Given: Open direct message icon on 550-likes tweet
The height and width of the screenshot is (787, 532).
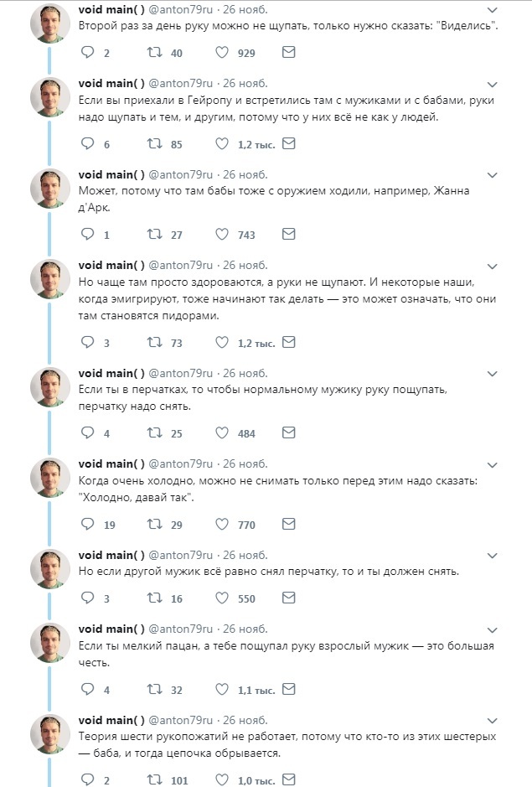Looking at the screenshot, I should point(288,598).
